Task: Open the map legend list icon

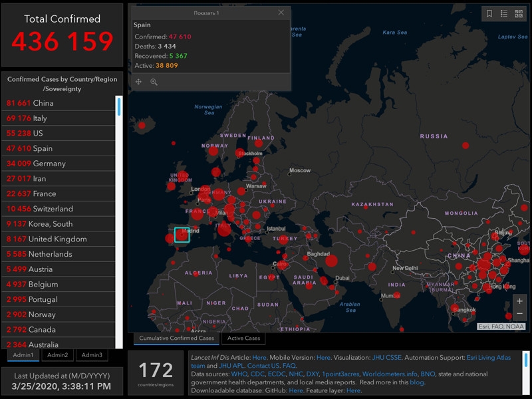Action: (x=504, y=13)
